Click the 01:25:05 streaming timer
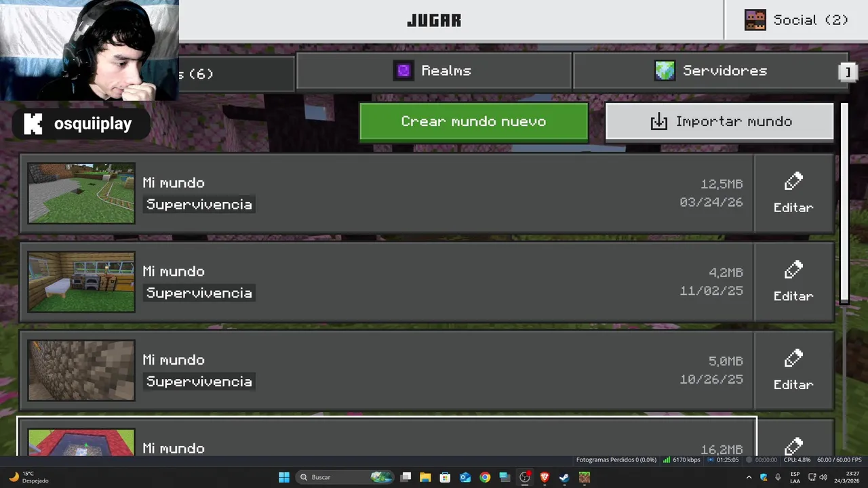 723,460
